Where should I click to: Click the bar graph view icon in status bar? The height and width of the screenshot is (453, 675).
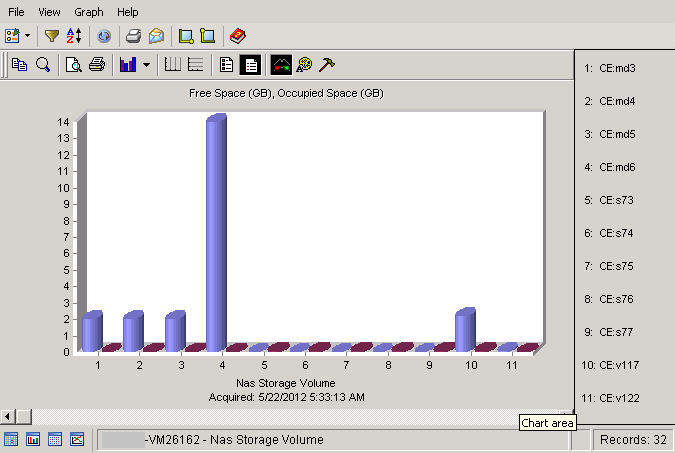tap(33, 440)
